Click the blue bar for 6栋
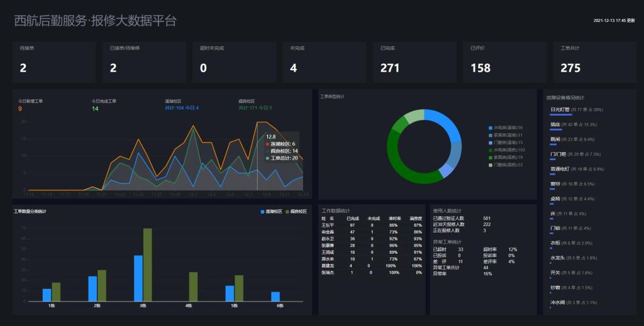Screen dimensions: 644x326 275,296
